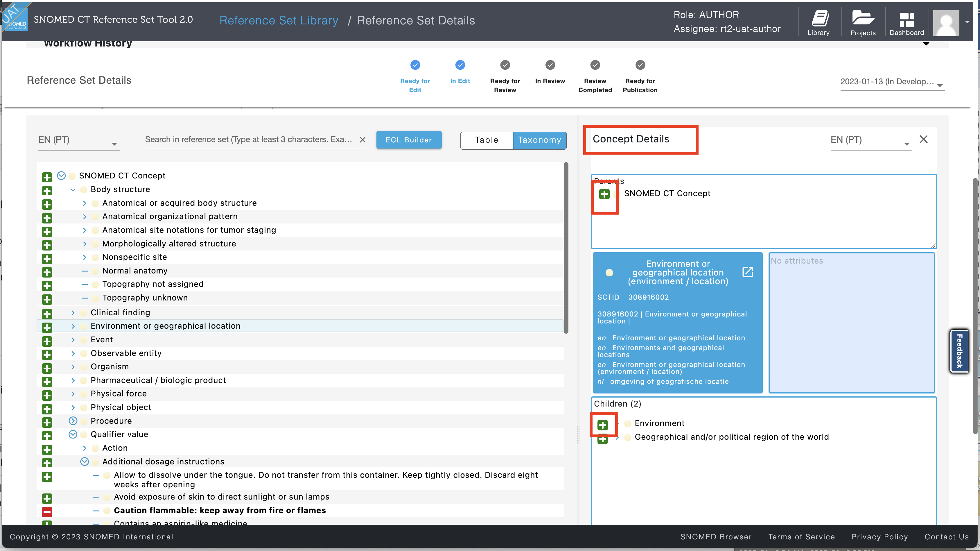980x551 pixels.
Task: Click green plus beside Qualifier value
Action: click(x=47, y=436)
